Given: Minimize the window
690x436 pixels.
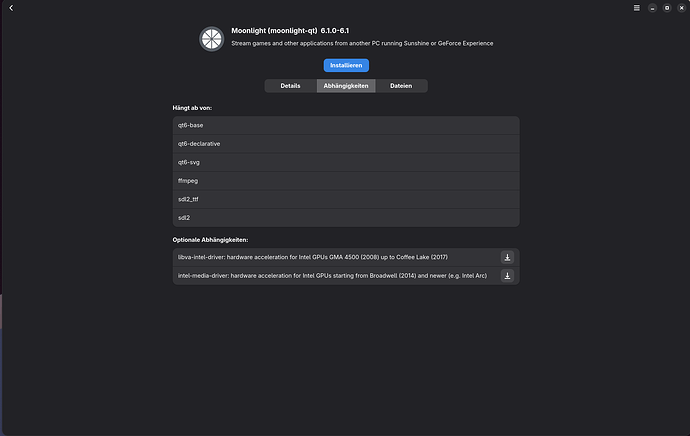Looking at the screenshot, I should tap(652, 8).
